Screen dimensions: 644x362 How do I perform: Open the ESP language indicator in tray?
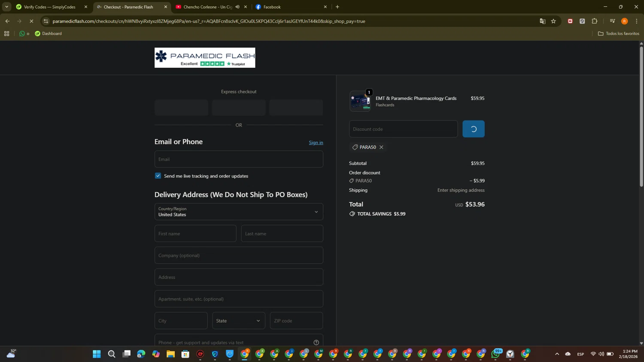click(580, 354)
